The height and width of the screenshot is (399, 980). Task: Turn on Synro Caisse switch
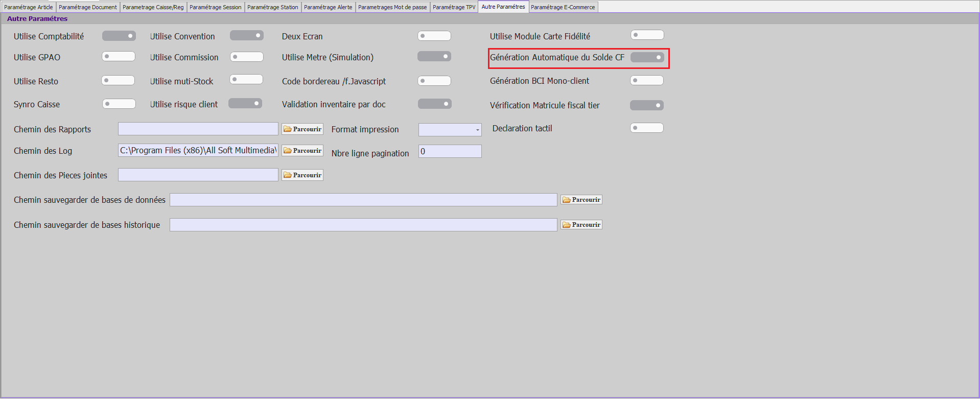tap(119, 104)
